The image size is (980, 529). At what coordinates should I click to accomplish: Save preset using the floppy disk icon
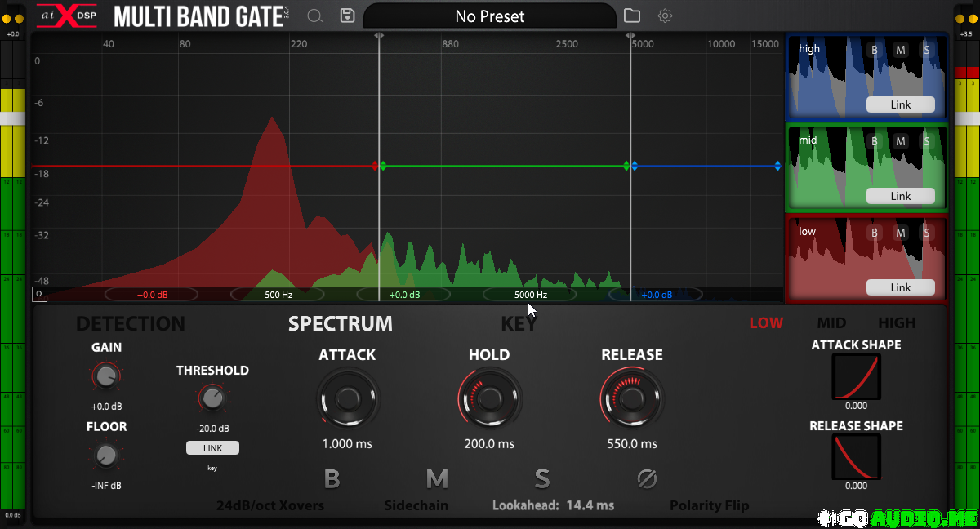pos(348,16)
